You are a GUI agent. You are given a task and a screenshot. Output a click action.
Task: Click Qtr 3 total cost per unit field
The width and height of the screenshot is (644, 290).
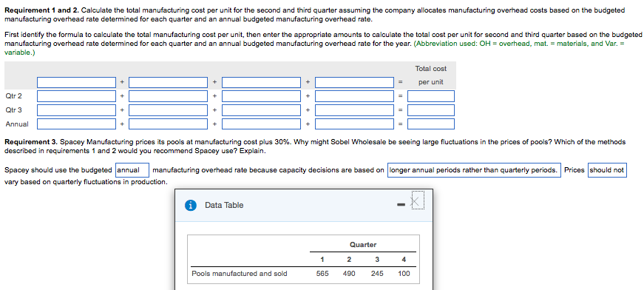pyautogui.click(x=431, y=110)
